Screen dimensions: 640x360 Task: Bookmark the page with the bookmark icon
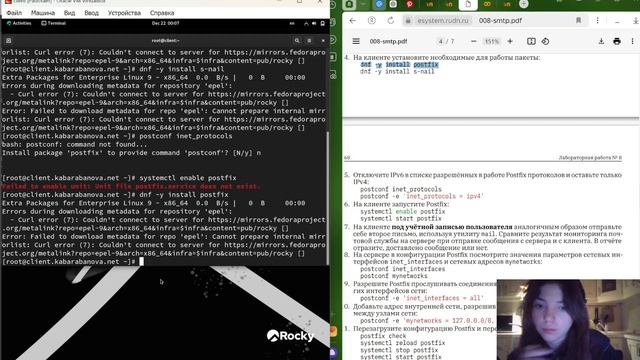coord(578,20)
